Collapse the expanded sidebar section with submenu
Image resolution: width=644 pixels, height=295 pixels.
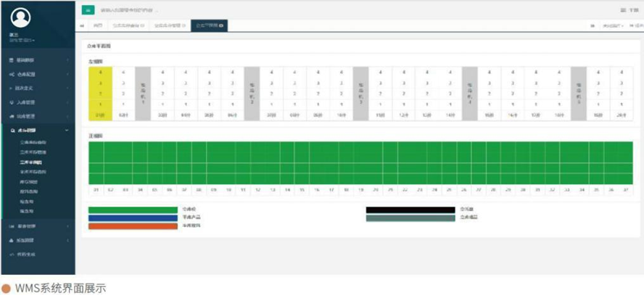pyautogui.click(x=67, y=131)
